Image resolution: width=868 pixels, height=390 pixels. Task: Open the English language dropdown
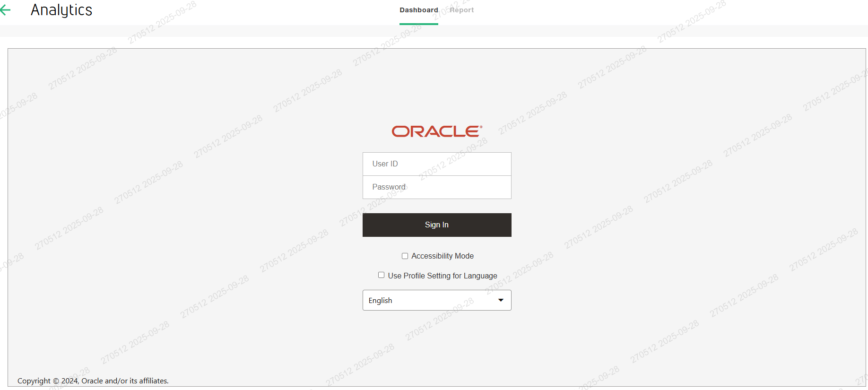tap(437, 300)
